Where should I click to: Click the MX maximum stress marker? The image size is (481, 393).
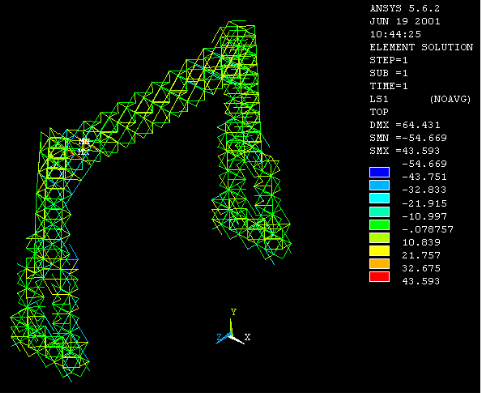pyautogui.click(x=84, y=152)
